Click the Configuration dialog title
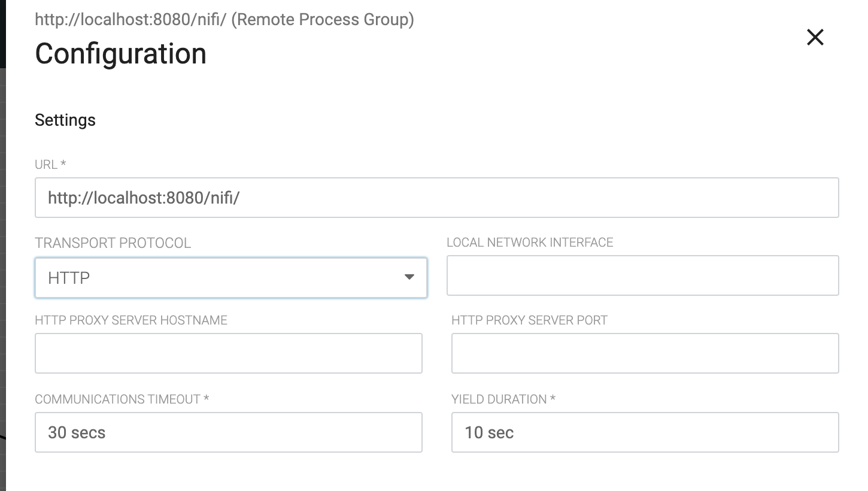Image resolution: width=868 pixels, height=491 pixels. (120, 53)
